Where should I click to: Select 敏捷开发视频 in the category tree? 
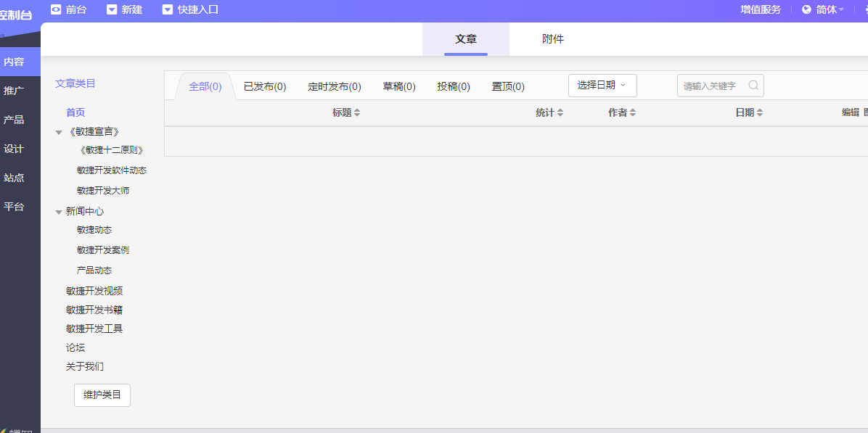coord(94,291)
